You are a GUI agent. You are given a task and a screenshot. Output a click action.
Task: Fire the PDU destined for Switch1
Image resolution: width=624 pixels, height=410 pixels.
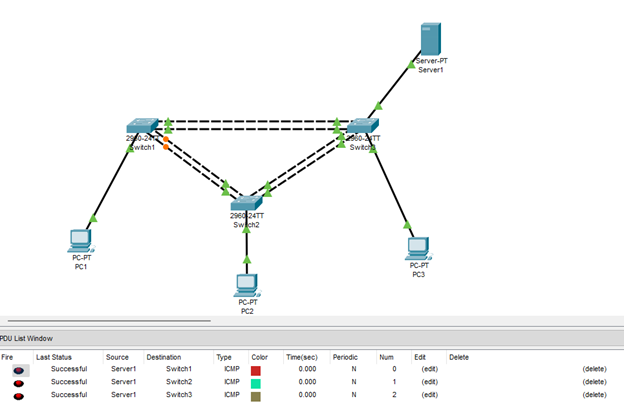click(x=18, y=370)
